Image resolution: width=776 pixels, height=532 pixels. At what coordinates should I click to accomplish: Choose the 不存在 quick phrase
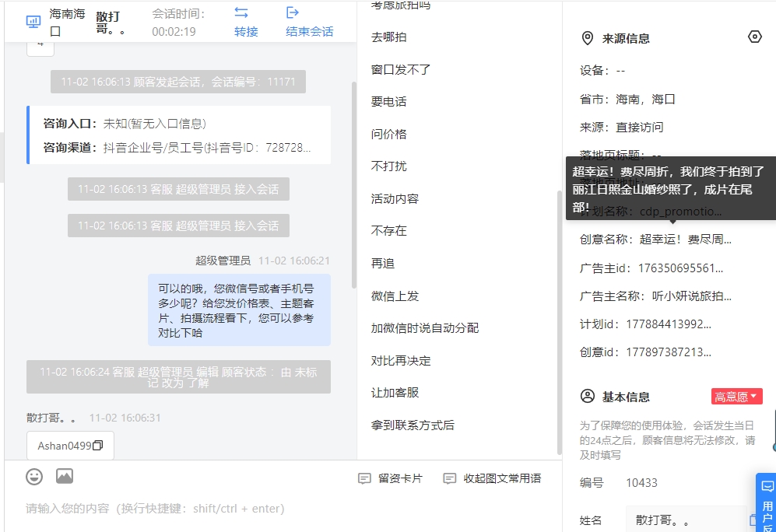pos(389,231)
